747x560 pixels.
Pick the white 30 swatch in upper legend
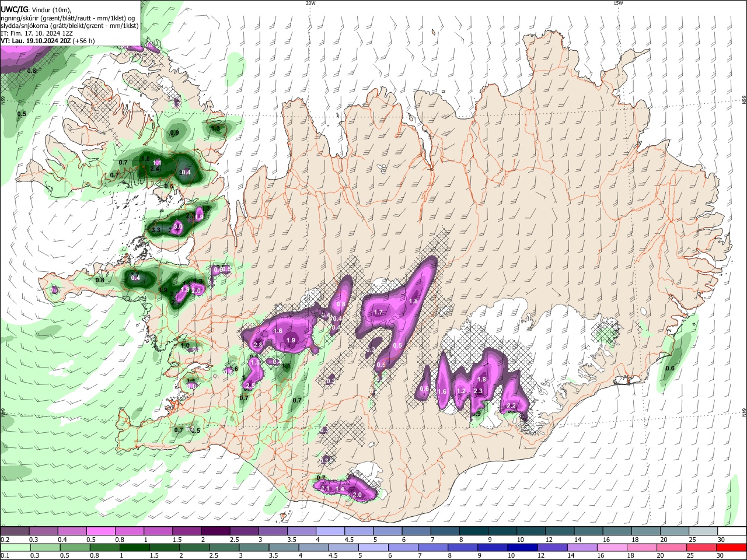732,531
